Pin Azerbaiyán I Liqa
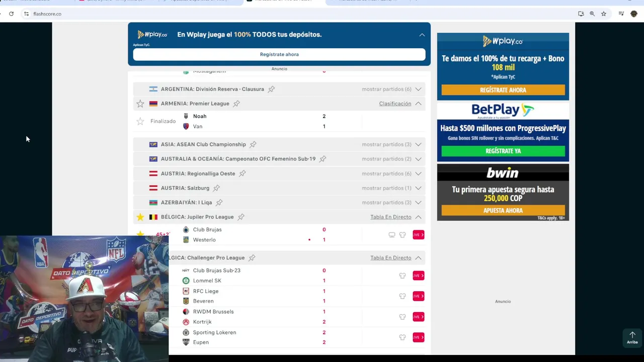The image size is (644, 362). pyautogui.click(x=219, y=203)
